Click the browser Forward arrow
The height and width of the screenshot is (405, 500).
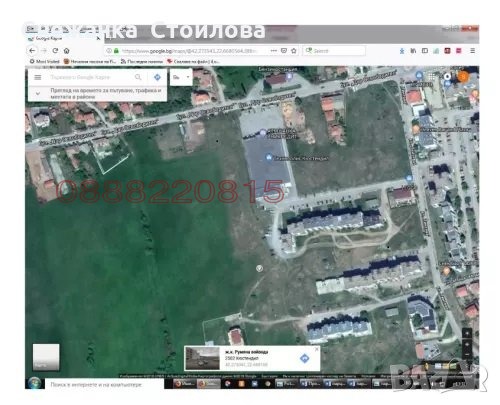click(x=44, y=51)
